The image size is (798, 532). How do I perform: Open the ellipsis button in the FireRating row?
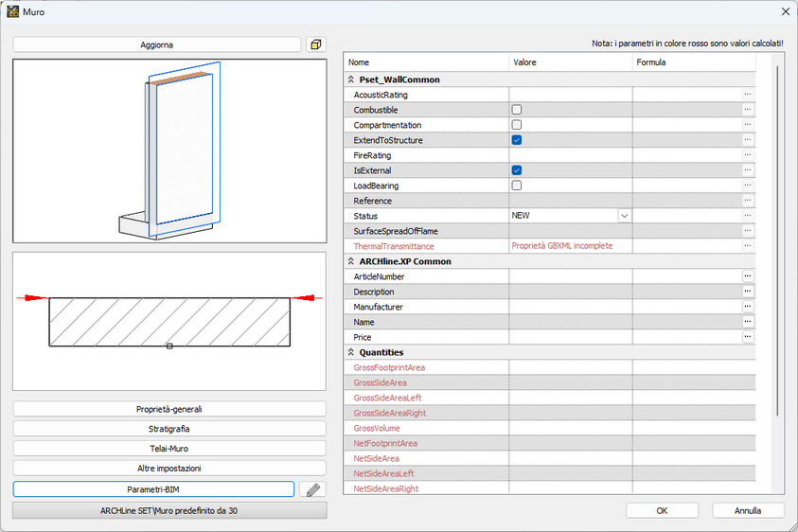click(x=747, y=154)
